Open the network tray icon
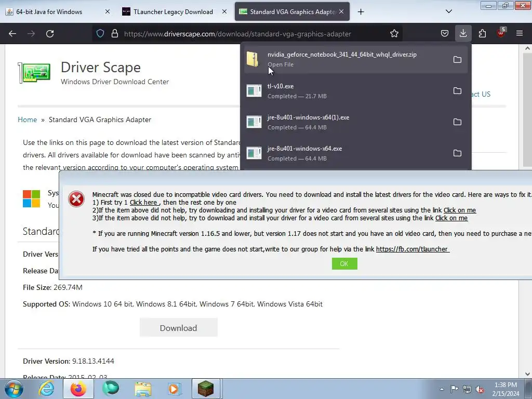The width and height of the screenshot is (532, 399). (467, 389)
